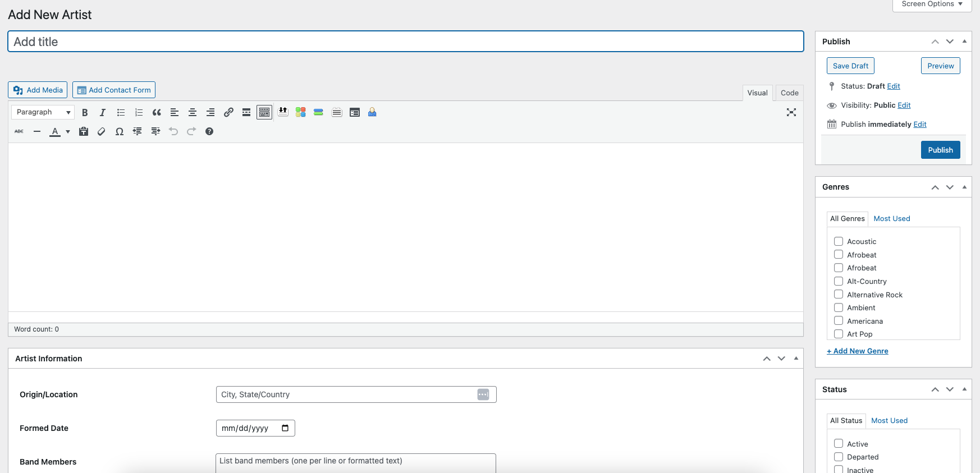Click the blue Publish button
Viewport: 980px width, 473px height.
tap(940, 150)
